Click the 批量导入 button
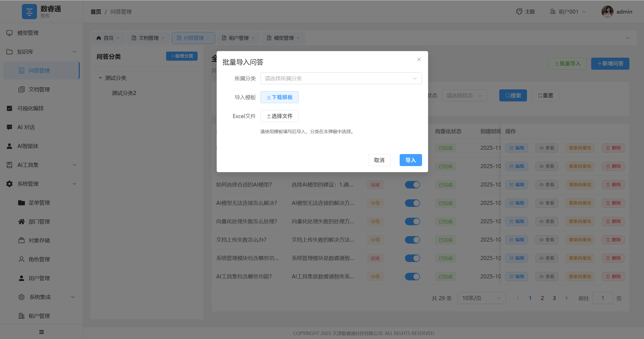 click(x=567, y=64)
